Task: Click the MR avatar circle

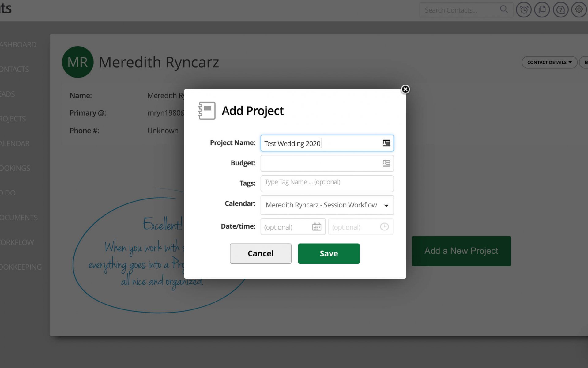Action: tap(77, 62)
